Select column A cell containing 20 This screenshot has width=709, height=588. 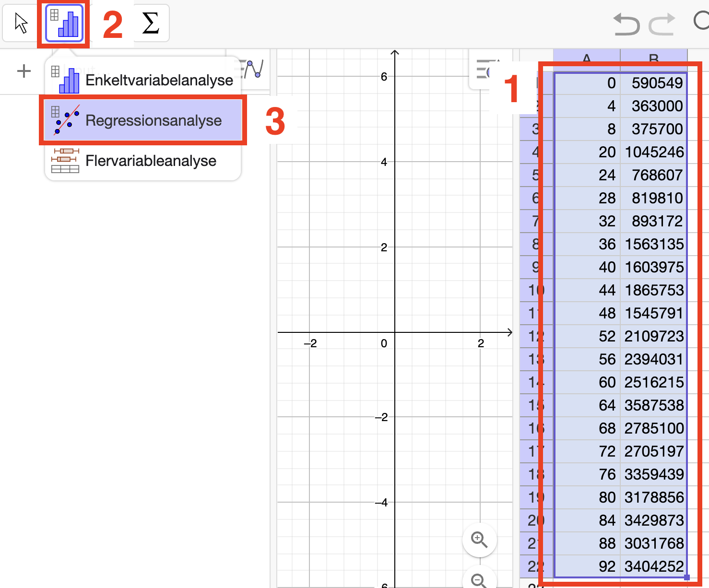[x=587, y=152]
